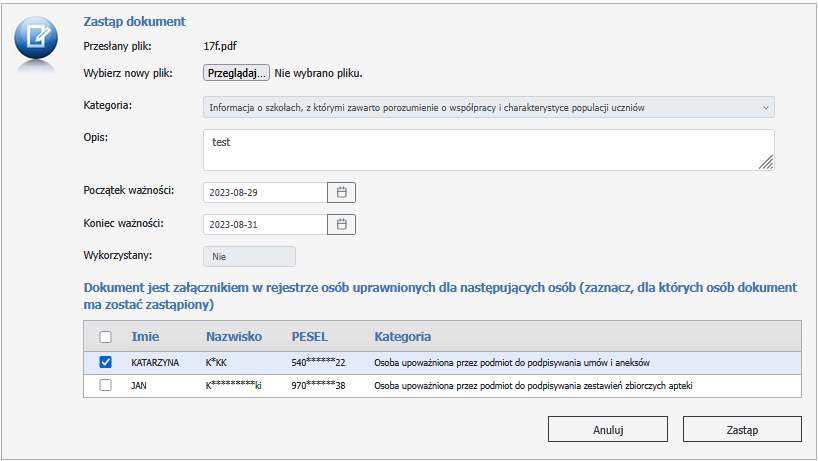The height and width of the screenshot is (461, 819).
Task: Focus the Początek ważności date field
Action: click(x=265, y=192)
